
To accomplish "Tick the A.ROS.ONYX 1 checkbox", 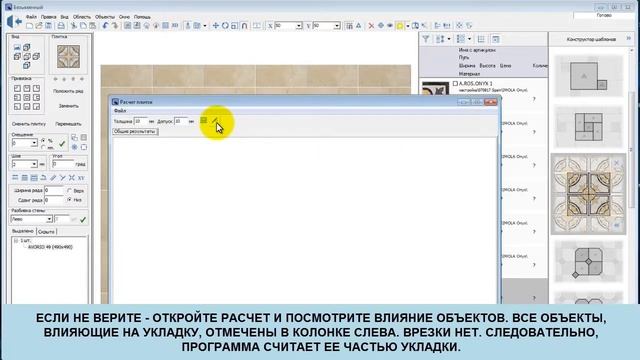I will point(455,84).
